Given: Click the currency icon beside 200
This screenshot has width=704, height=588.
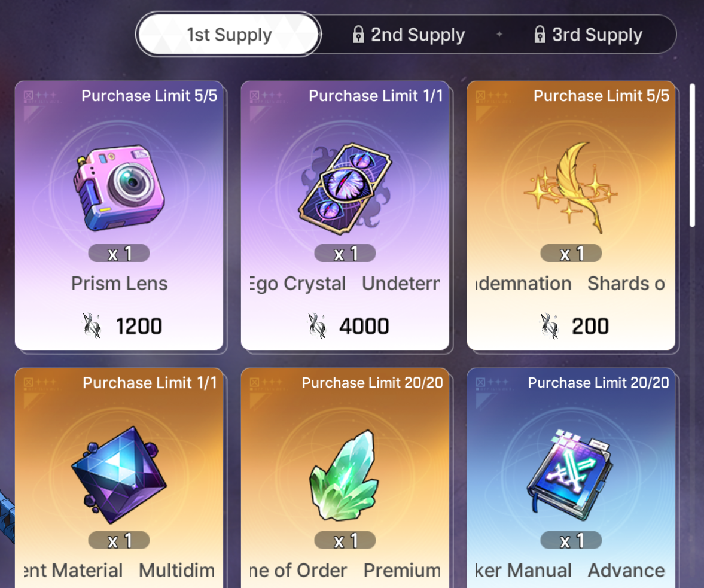Looking at the screenshot, I should point(548,326).
